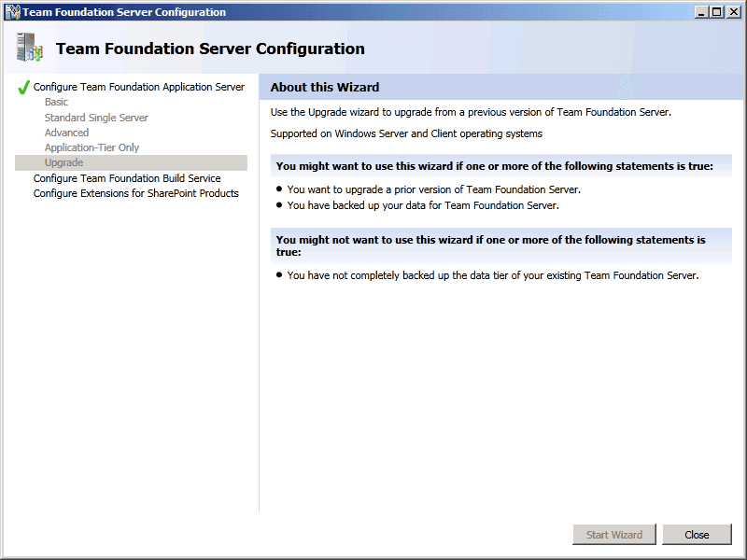Choose the Basic wizard option
This screenshot has width=747, height=560.
tap(56, 102)
